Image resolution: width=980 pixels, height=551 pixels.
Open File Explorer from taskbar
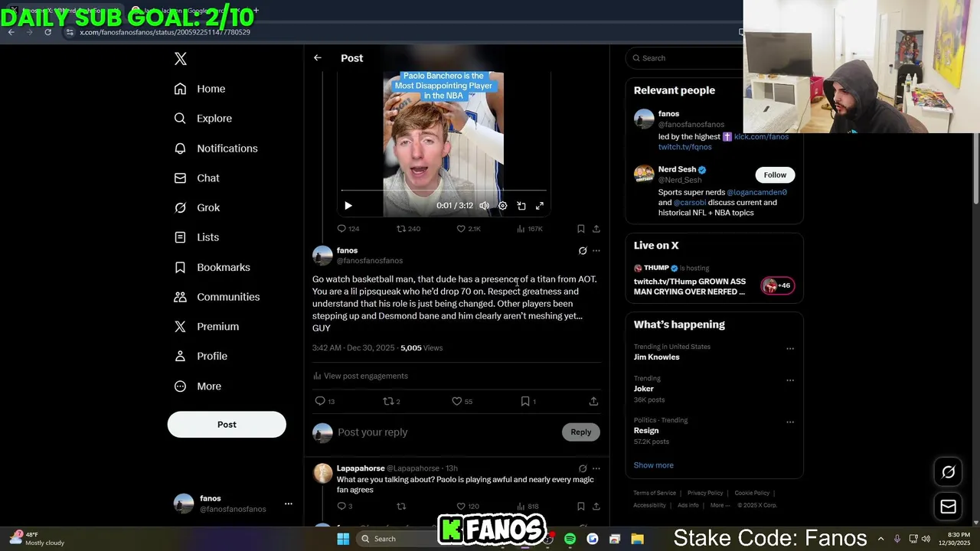tap(637, 539)
